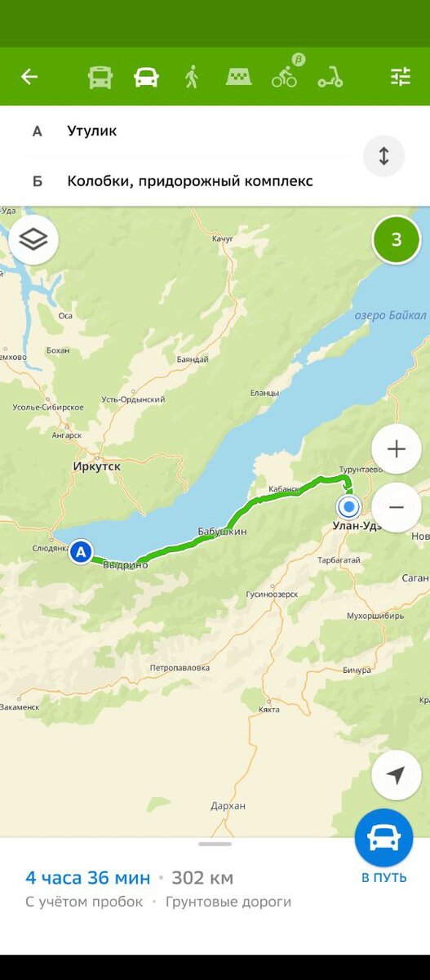Zoom in with the plus button

397,449
